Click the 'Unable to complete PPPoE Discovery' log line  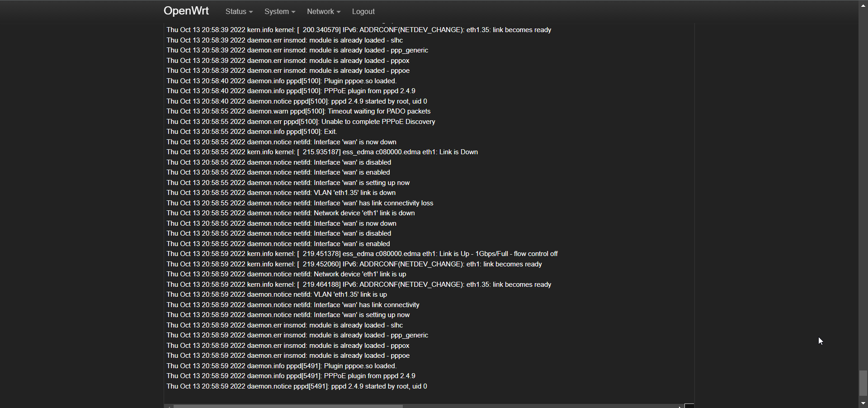[x=301, y=122]
